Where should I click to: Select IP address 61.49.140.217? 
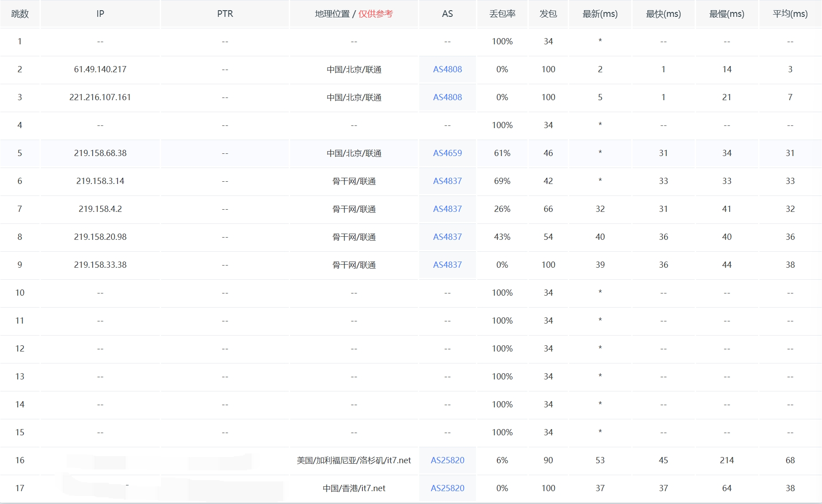100,69
